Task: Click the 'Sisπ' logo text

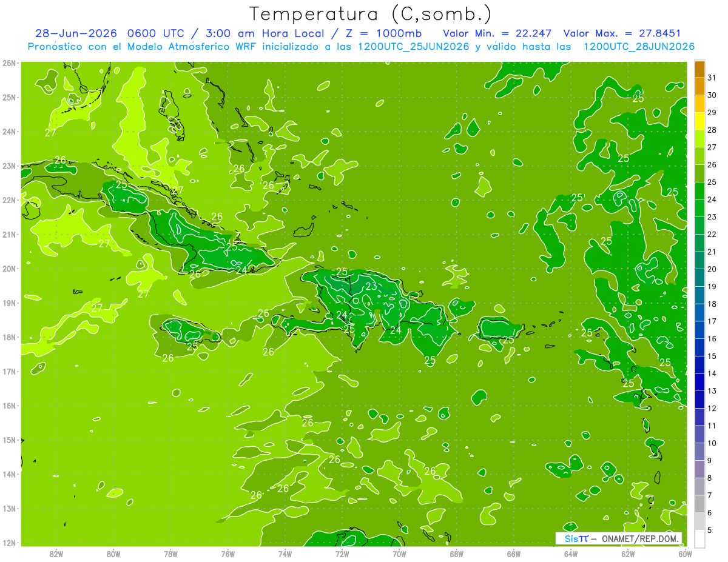Action: click(x=576, y=538)
